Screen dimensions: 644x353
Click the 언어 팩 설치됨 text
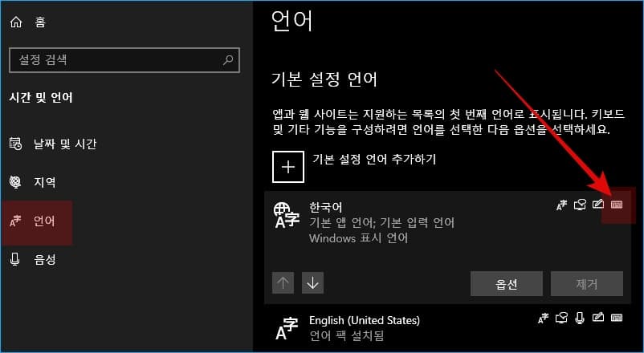(x=347, y=336)
